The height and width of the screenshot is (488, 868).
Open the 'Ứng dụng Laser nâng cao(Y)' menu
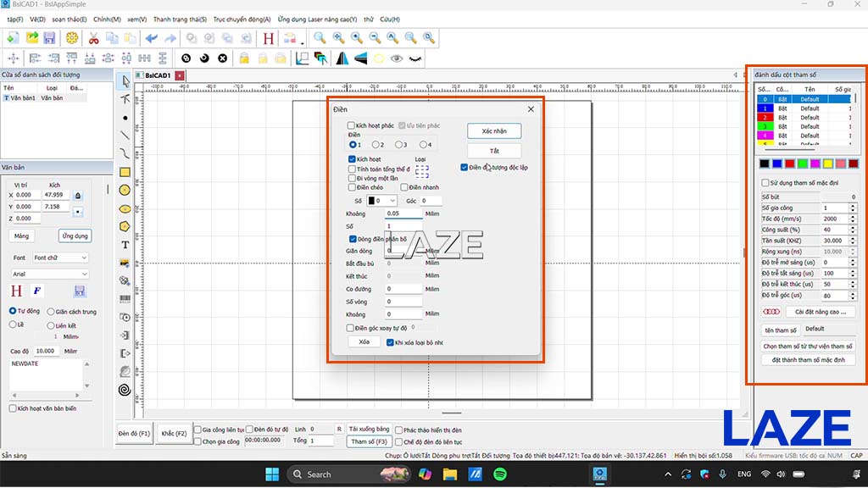(317, 19)
